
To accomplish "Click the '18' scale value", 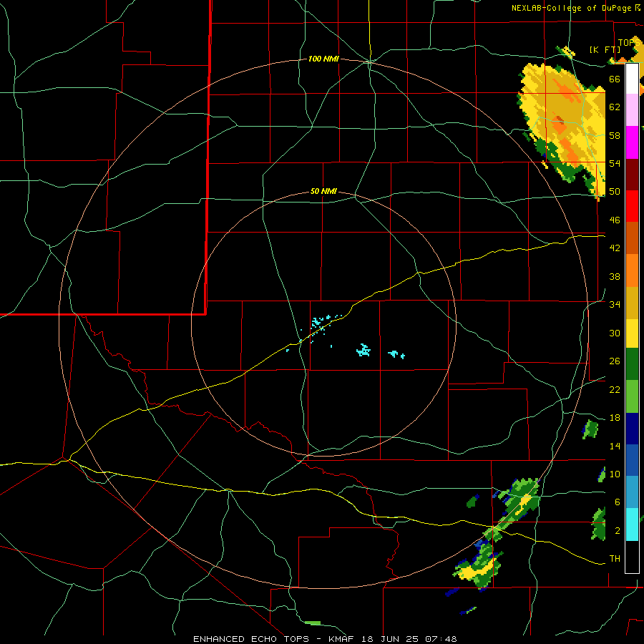I will [x=615, y=418].
